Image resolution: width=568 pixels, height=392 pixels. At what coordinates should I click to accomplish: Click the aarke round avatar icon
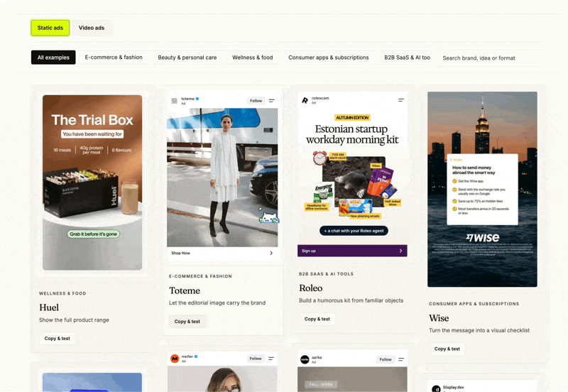(305, 359)
